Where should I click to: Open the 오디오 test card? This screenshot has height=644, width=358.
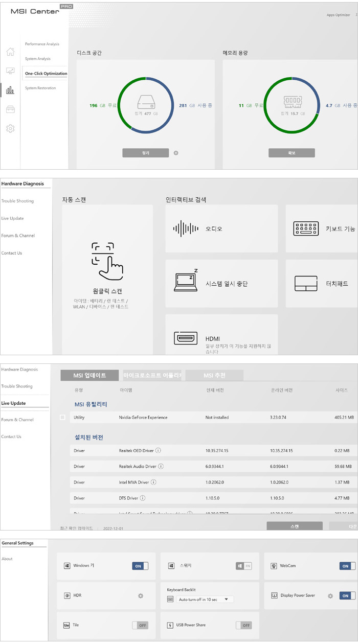(x=221, y=228)
